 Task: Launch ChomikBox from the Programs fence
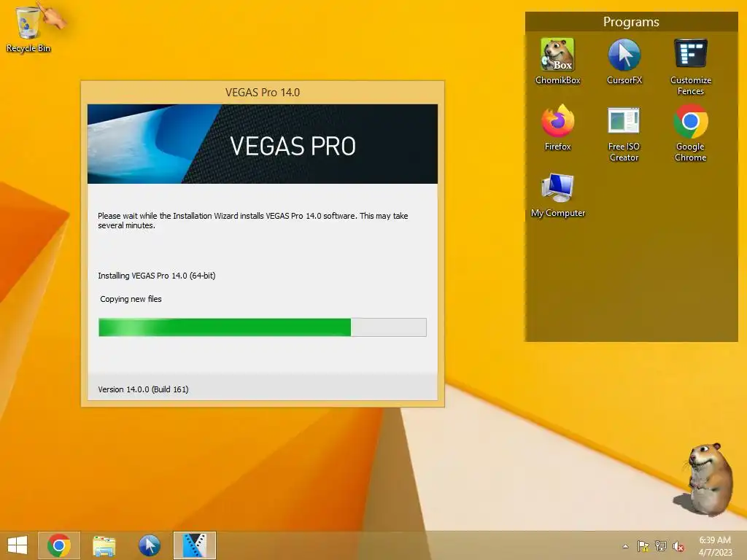tap(557, 62)
